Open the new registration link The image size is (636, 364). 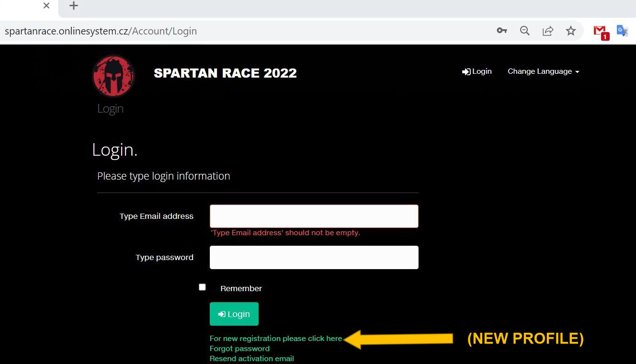click(x=276, y=339)
